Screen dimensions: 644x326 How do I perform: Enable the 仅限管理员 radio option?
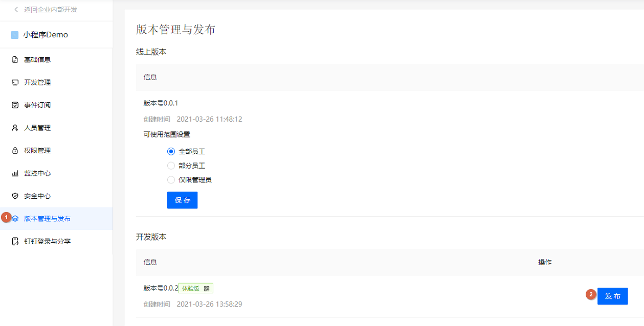coord(171,179)
